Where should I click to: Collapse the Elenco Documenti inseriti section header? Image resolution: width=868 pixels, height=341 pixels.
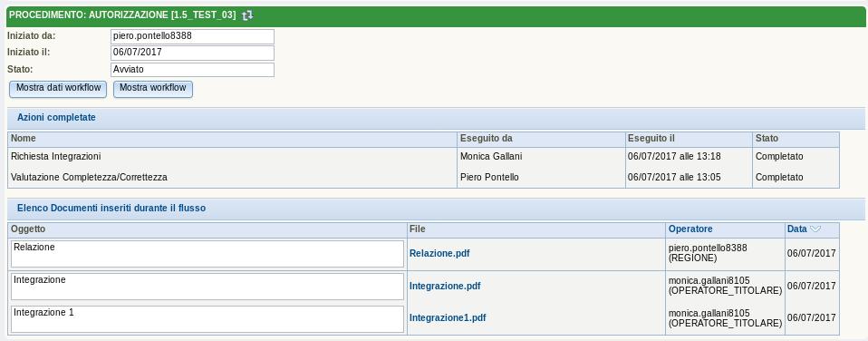tap(436, 209)
